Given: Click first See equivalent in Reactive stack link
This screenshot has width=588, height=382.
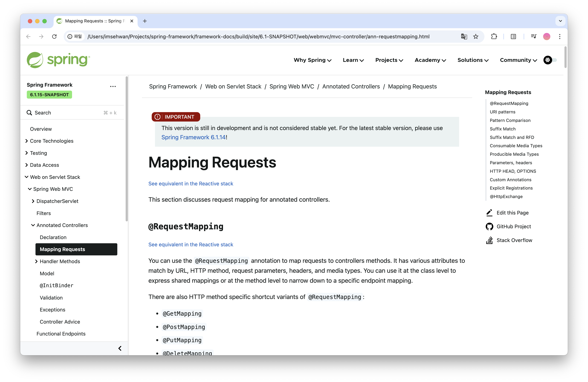Looking at the screenshot, I should pyautogui.click(x=191, y=184).
